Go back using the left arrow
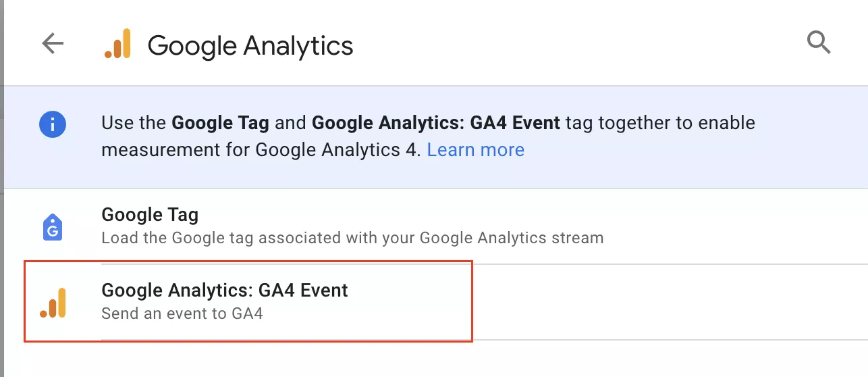The height and width of the screenshot is (377, 868). (x=53, y=44)
